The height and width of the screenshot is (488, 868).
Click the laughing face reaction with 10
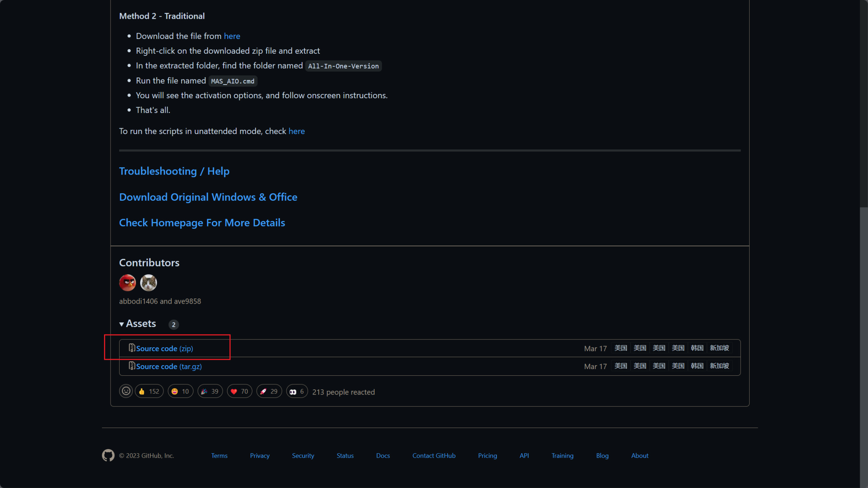[x=180, y=391]
